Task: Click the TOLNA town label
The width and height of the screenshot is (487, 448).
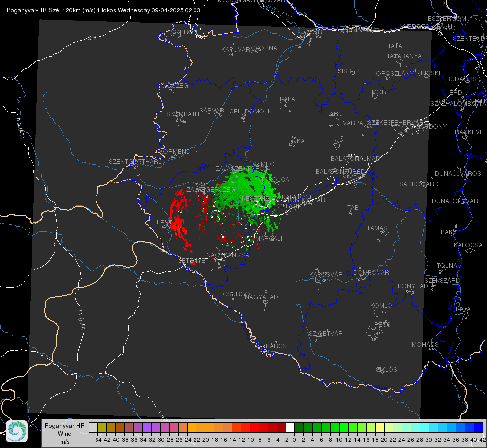Action: pyautogui.click(x=447, y=266)
